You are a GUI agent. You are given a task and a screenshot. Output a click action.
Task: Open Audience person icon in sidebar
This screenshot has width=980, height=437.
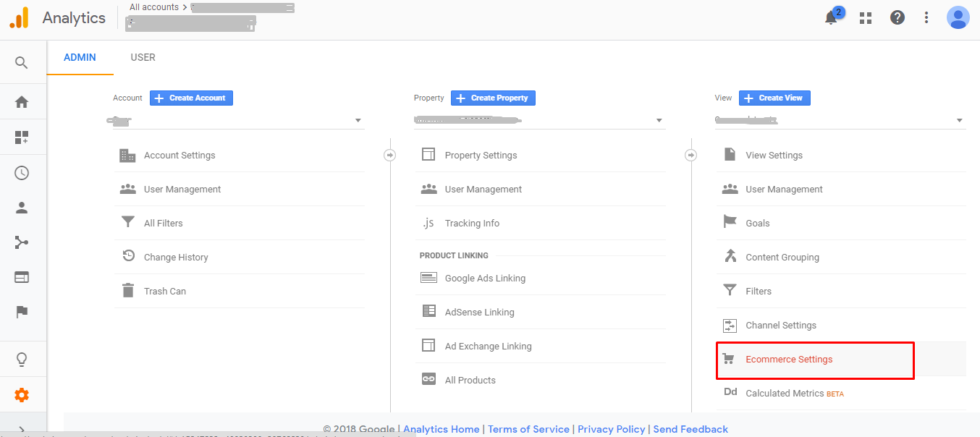(22, 208)
